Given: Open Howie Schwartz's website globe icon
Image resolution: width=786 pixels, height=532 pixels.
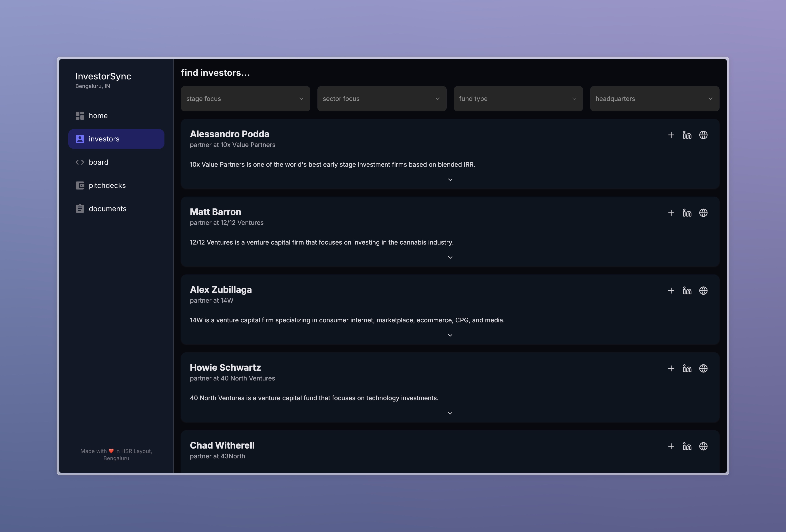Looking at the screenshot, I should point(704,368).
